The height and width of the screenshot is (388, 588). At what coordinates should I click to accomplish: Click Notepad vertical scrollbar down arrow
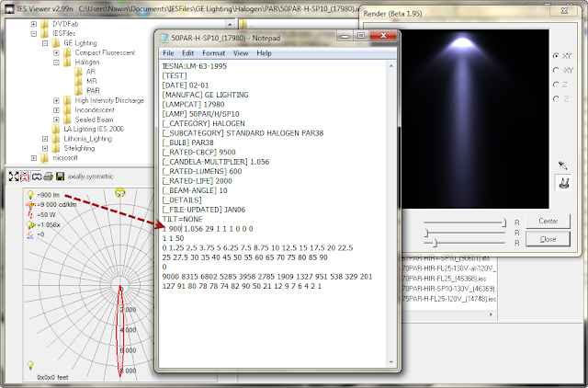click(391, 362)
